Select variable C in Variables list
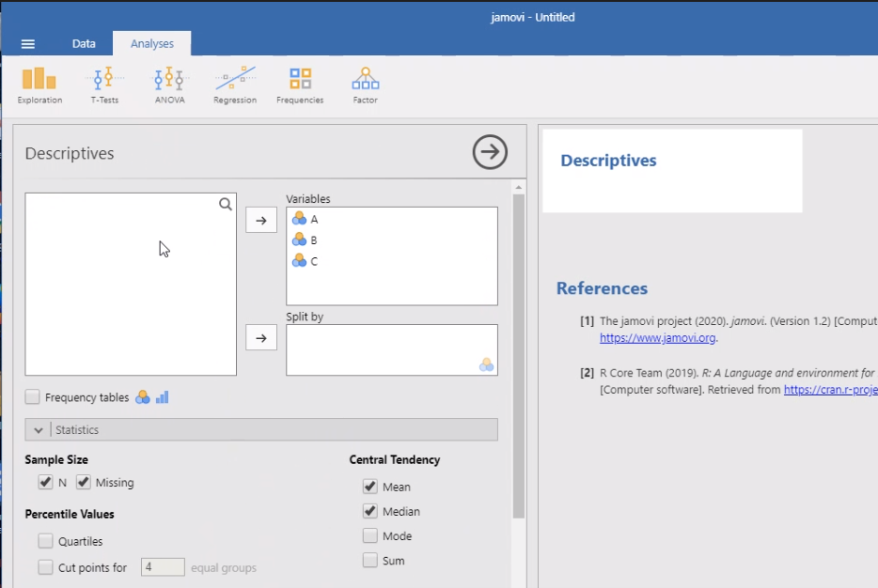The height and width of the screenshot is (588, 878). click(x=391, y=261)
